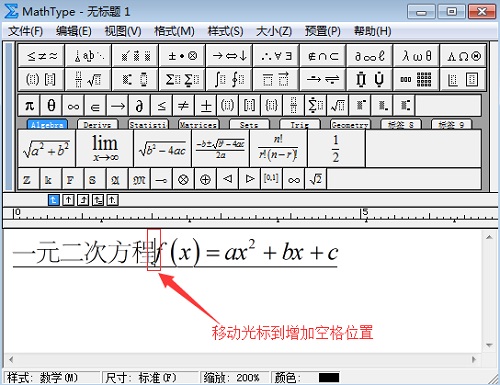500x385 pixels.
Task: Select the center-aligned tab stop button
Action: pos(68,200)
